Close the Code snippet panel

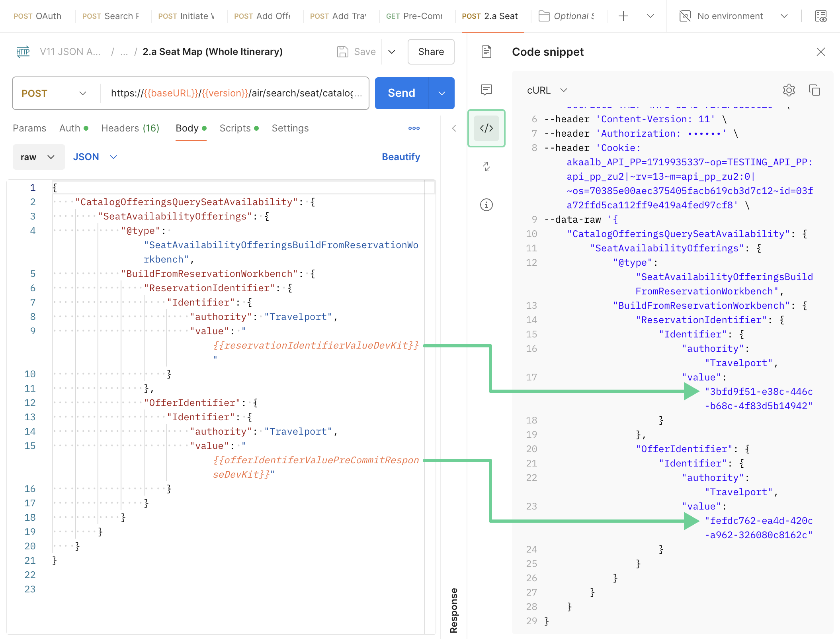(x=820, y=52)
